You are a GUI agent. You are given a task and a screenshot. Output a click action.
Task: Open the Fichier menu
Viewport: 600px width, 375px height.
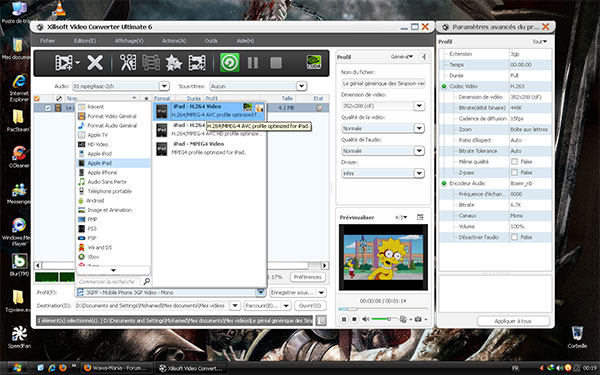pos(47,41)
